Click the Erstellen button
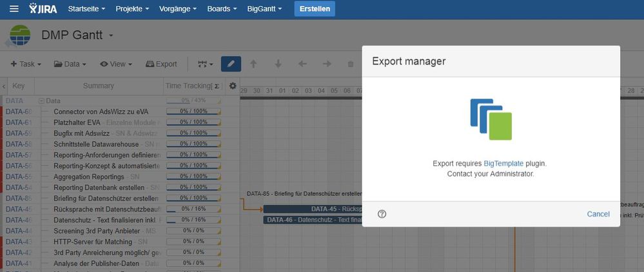This screenshot has height=272, width=644. pos(315,8)
